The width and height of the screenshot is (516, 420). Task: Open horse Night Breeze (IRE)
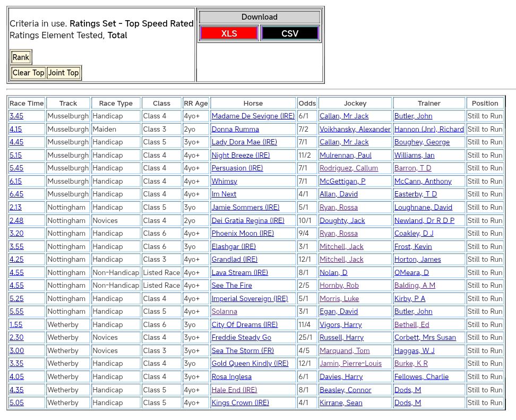coord(240,156)
